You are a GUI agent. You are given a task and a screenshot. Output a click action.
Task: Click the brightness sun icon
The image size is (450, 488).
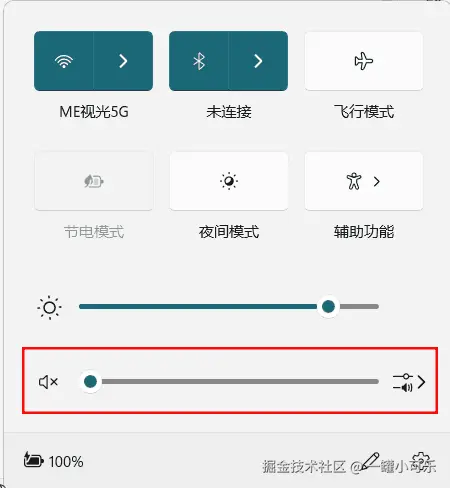(49, 307)
